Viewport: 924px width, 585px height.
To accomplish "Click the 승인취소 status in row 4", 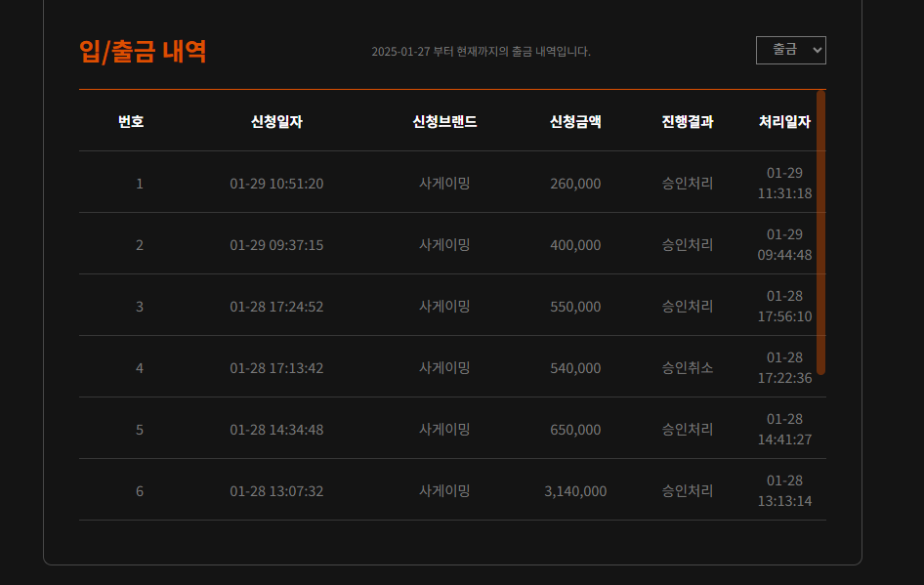I will pyautogui.click(x=687, y=367).
